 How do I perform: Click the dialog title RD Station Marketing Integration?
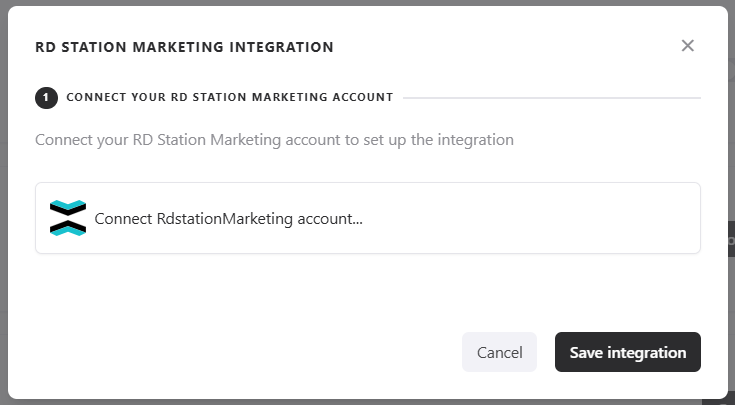[x=184, y=47]
